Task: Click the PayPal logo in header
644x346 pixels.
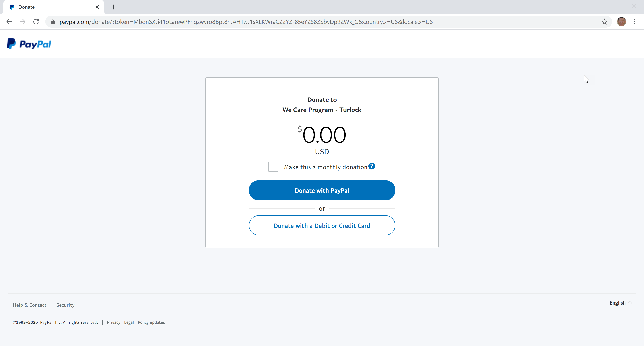Action: point(29,44)
